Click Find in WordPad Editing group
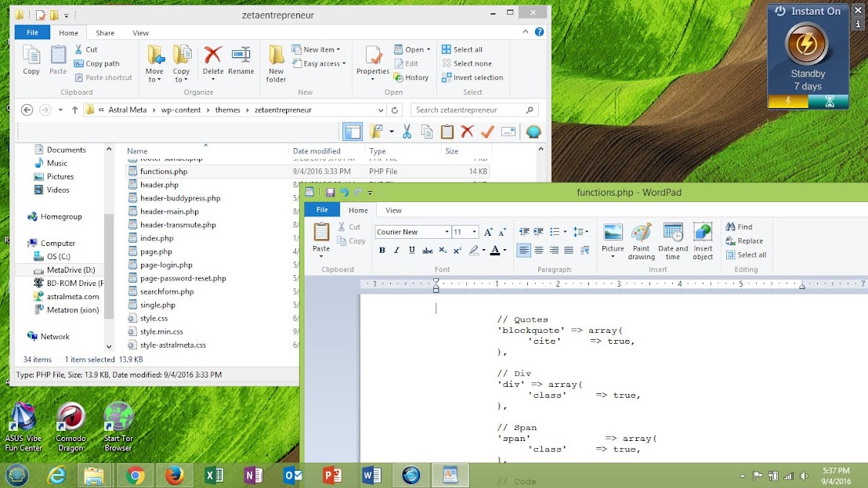 tap(739, 227)
